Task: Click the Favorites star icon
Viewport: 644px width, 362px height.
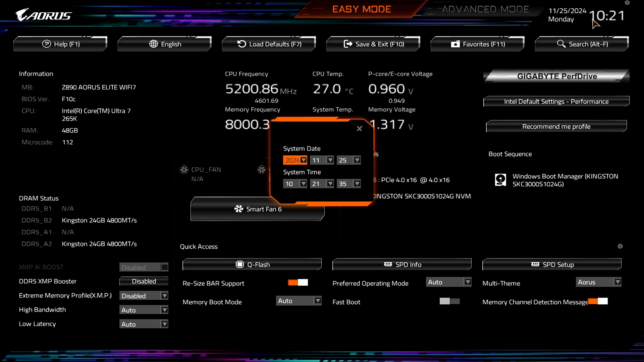Action: [455, 44]
